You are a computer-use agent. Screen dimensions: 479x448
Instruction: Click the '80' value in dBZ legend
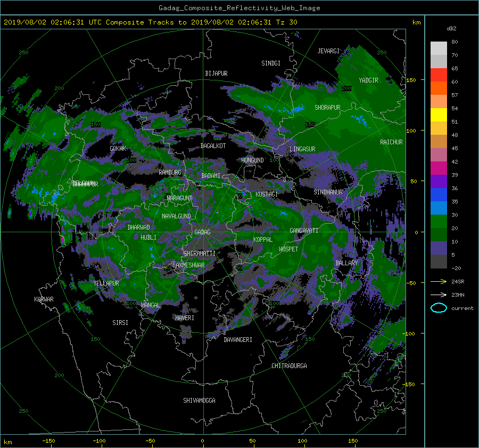click(455, 42)
